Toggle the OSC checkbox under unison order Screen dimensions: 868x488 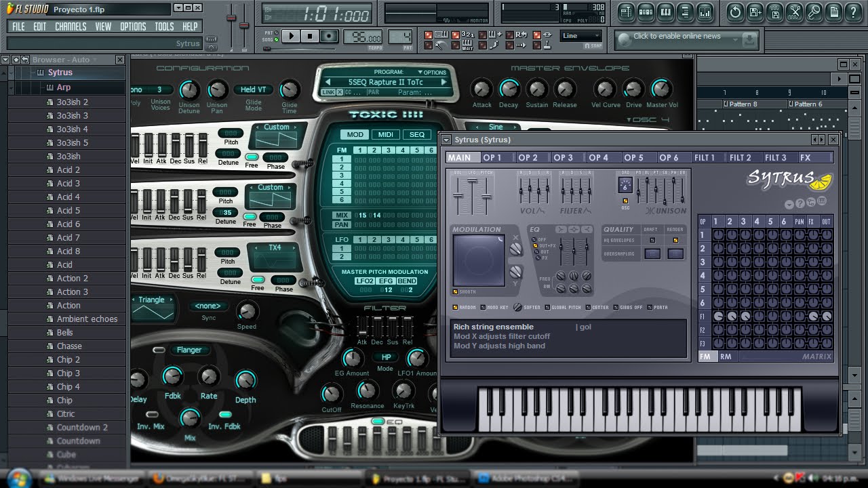[x=625, y=201]
